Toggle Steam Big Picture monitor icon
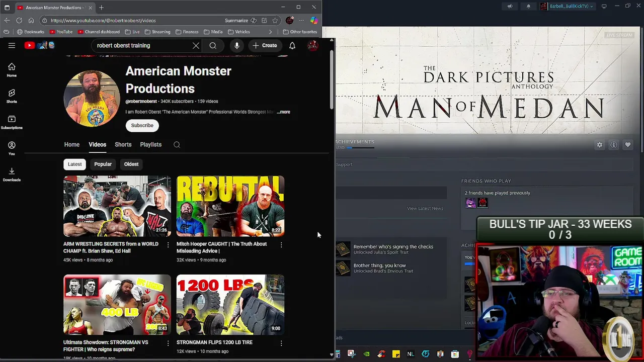The width and height of the screenshot is (644, 362). [604, 7]
